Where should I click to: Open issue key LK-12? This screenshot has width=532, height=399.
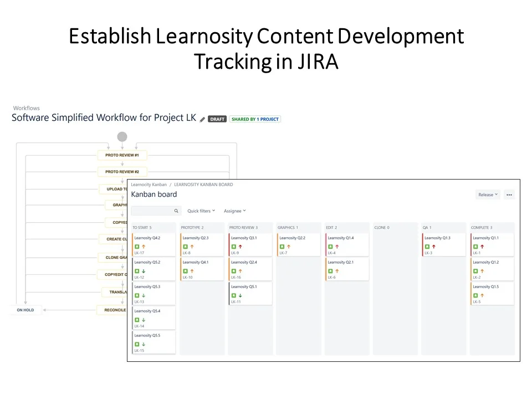(139, 278)
